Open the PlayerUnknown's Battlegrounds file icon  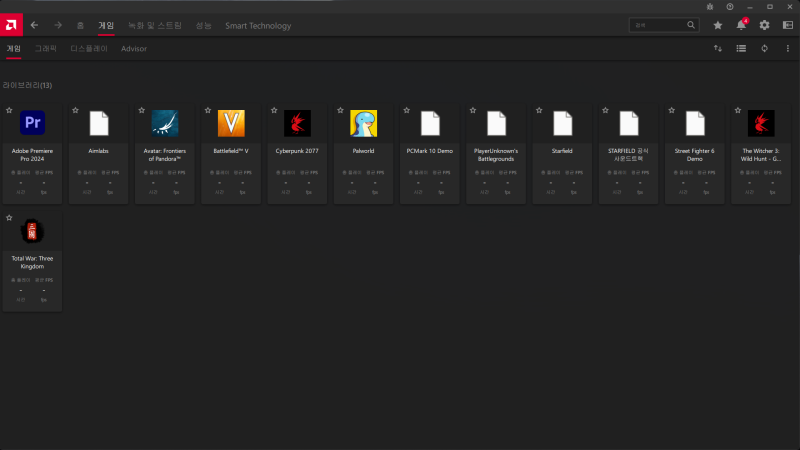tap(496, 123)
